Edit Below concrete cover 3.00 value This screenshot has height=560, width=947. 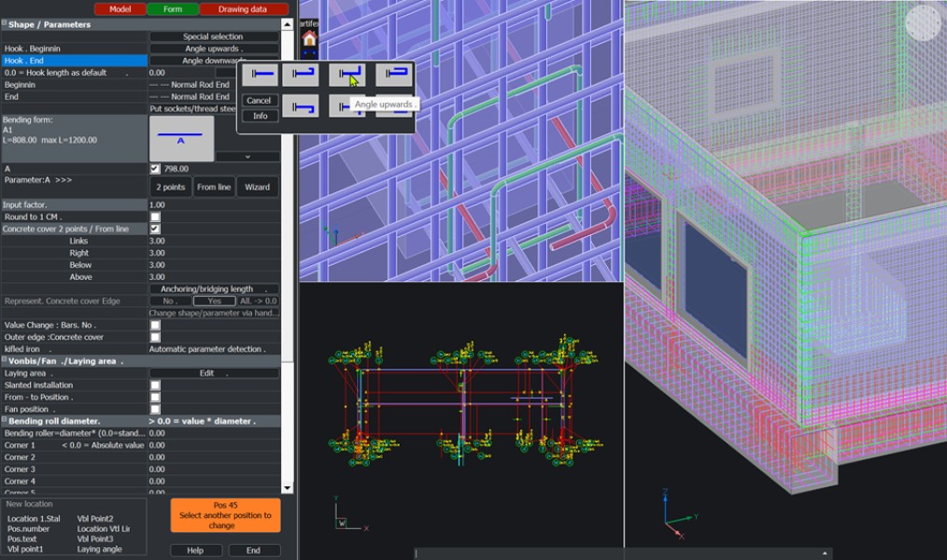215,265
